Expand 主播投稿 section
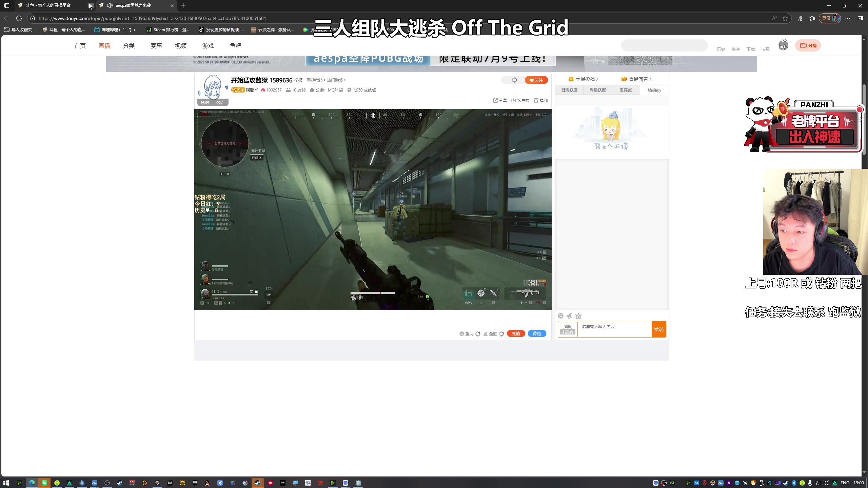The width and height of the screenshot is (868, 488). [x=583, y=79]
